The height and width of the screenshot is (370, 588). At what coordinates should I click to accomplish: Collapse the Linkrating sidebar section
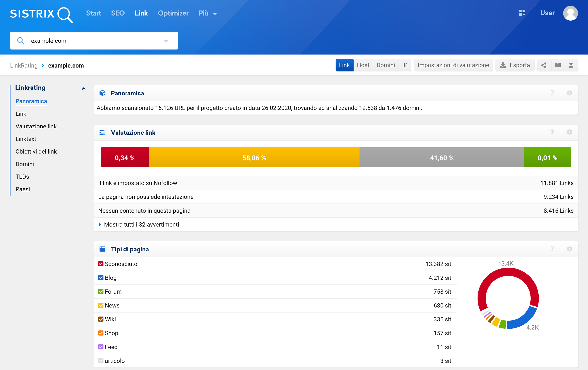(x=84, y=88)
